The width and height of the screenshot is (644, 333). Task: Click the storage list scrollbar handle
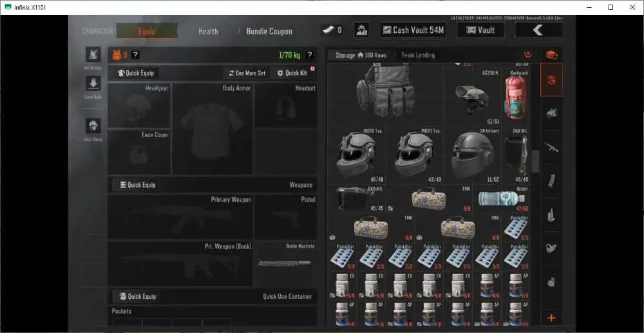pyautogui.click(x=535, y=162)
